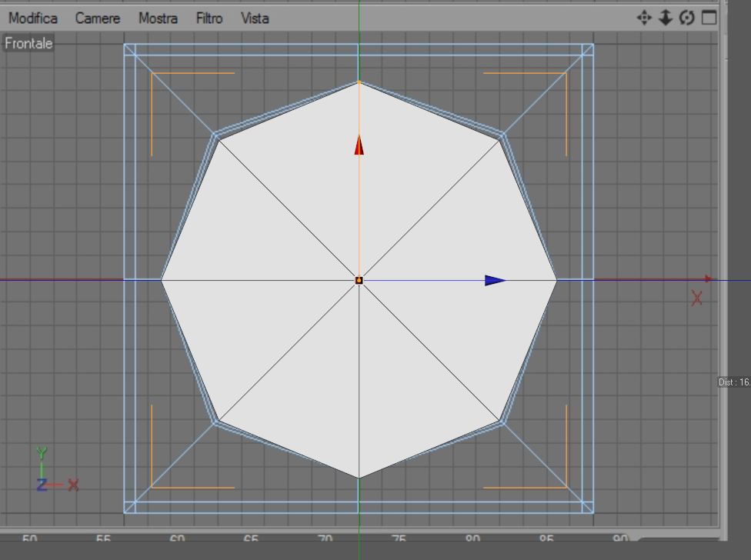Open the Filtro menu
The image size is (751, 560).
pyautogui.click(x=209, y=18)
